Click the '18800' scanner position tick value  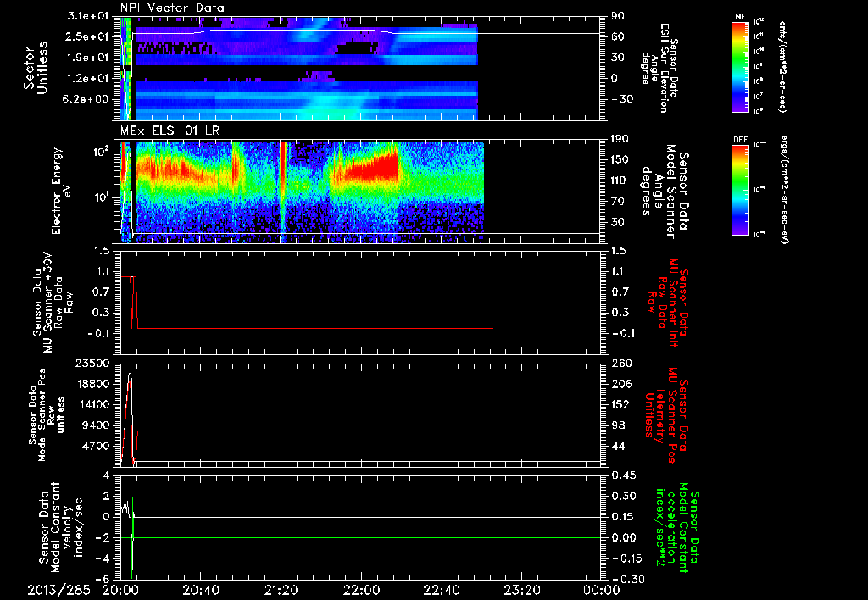tap(93, 384)
